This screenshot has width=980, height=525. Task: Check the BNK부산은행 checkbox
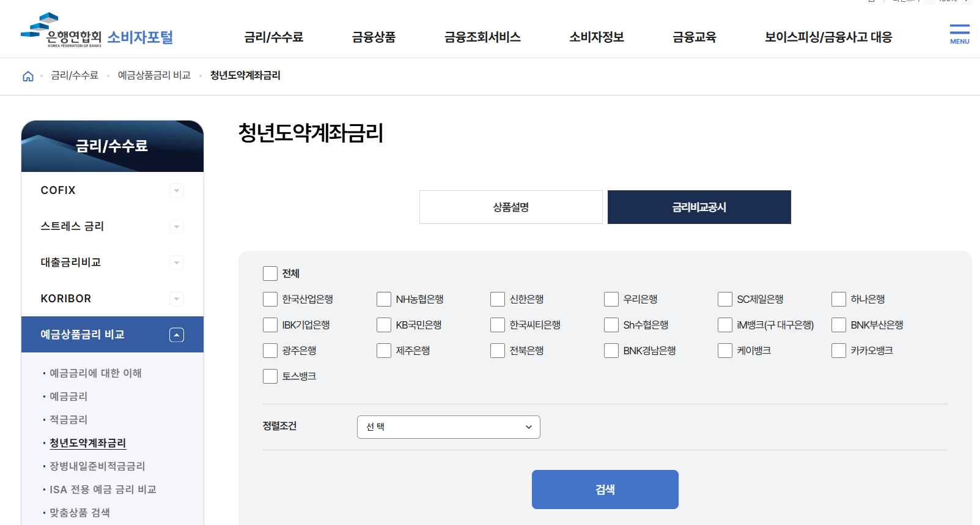839,325
